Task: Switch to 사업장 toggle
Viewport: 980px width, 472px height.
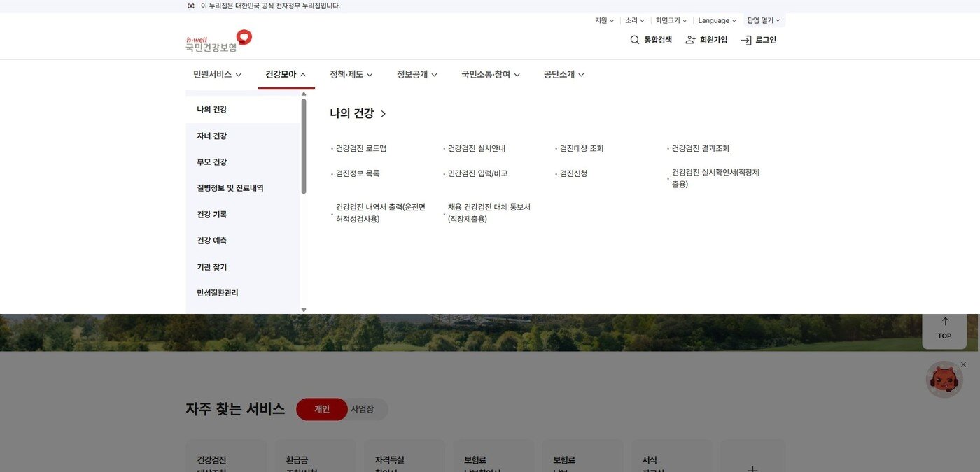Action: click(363, 409)
